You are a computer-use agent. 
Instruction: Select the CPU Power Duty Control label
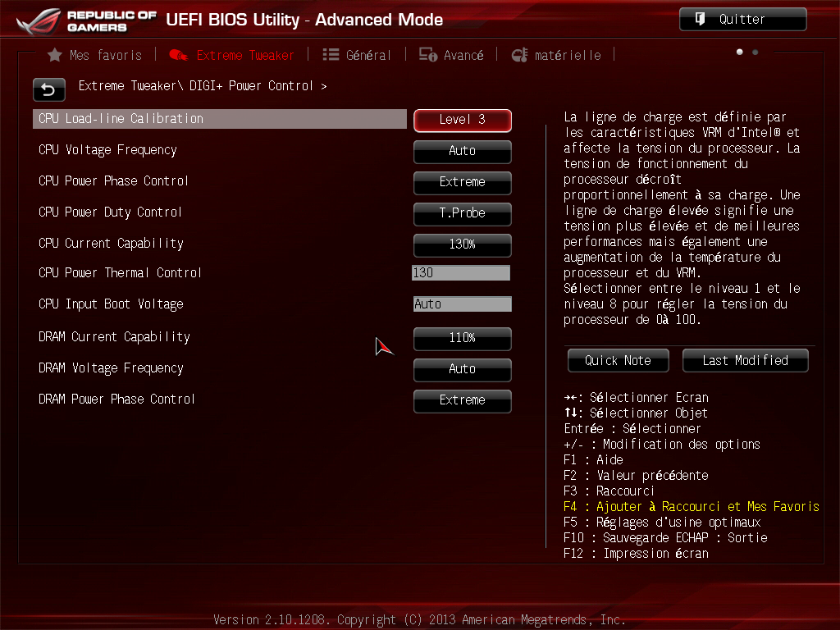tap(111, 212)
